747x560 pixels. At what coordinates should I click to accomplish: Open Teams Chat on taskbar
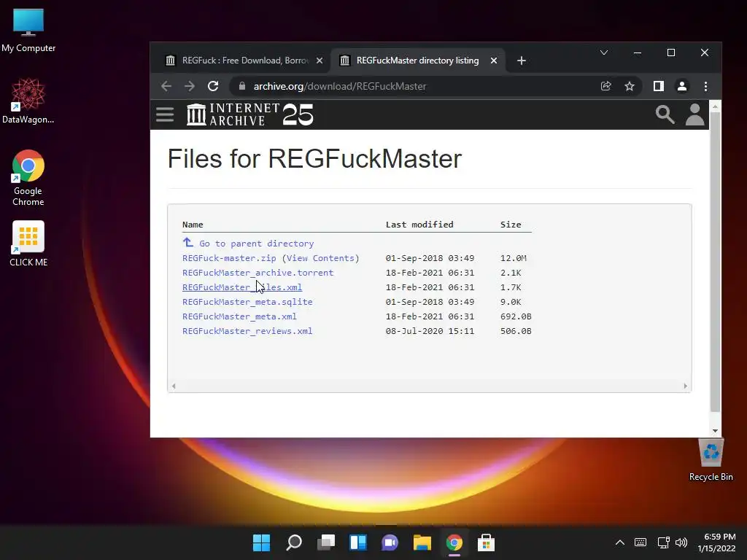pos(390,542)
